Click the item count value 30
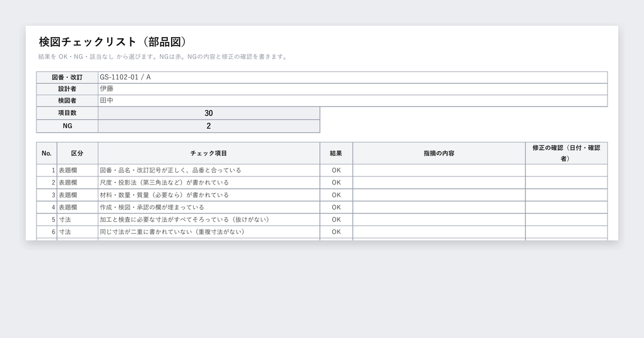This screenshot has width=644, height=338. (x=209, y=113)
